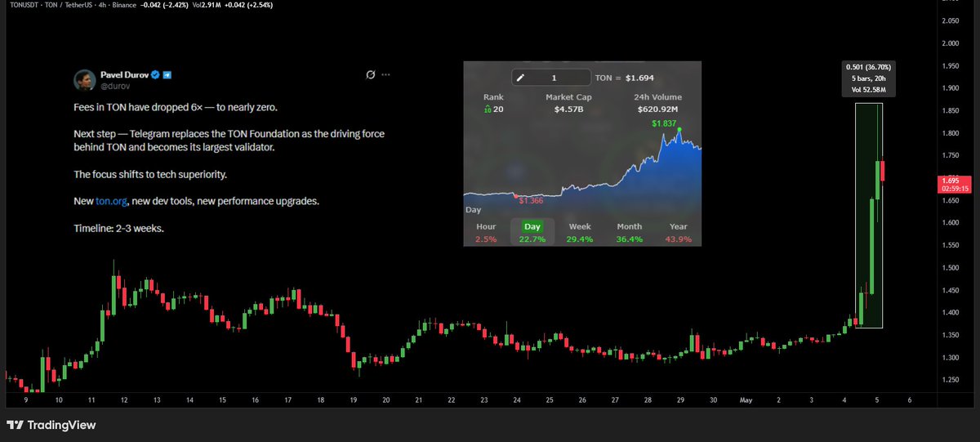Click the Grok circle icon on tweet
This screenshot has height=442, width=980.
click(370, 74)
